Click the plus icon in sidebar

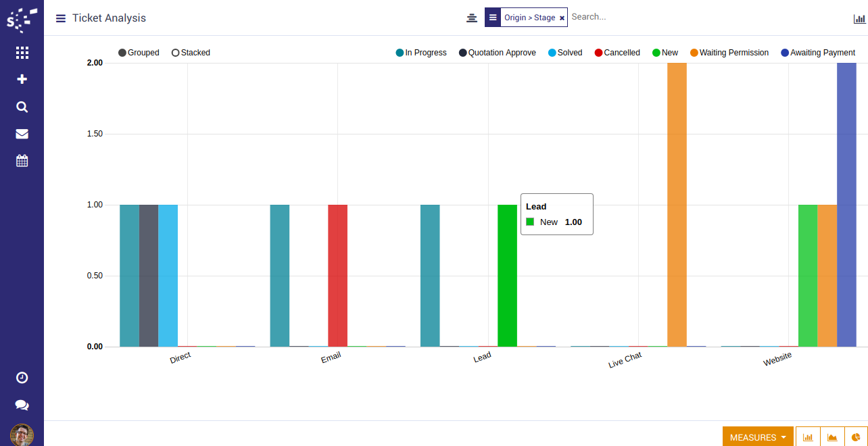[x=22, y=79]
